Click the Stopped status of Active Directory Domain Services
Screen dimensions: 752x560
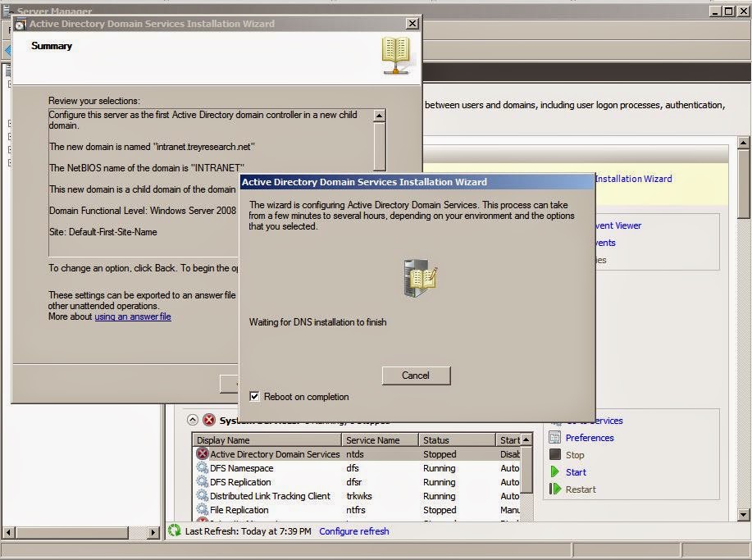coord(440,454)
